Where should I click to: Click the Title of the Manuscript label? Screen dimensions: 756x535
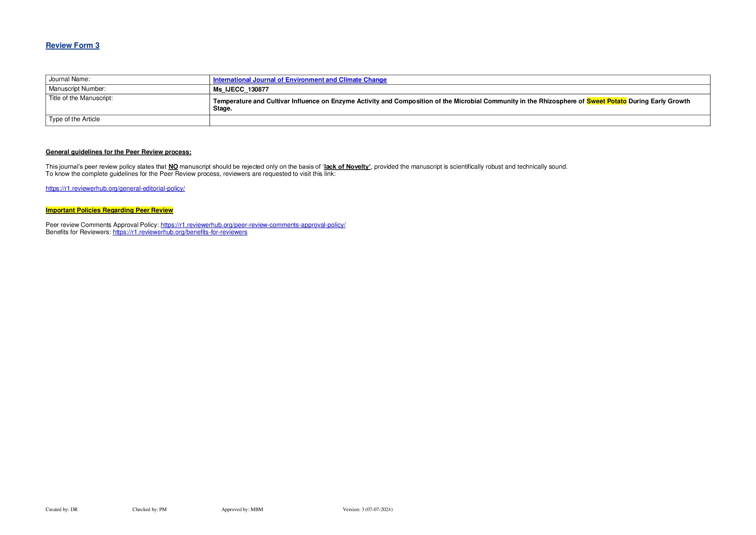[81, 98]
